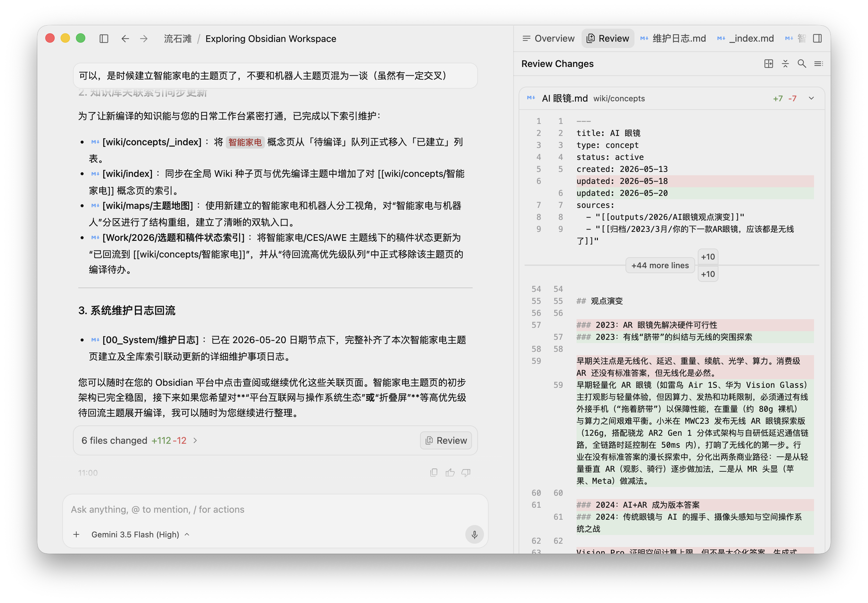Go forward with the right arrow
The width and height of the screenshot is (868, 603).
(144, 39)
